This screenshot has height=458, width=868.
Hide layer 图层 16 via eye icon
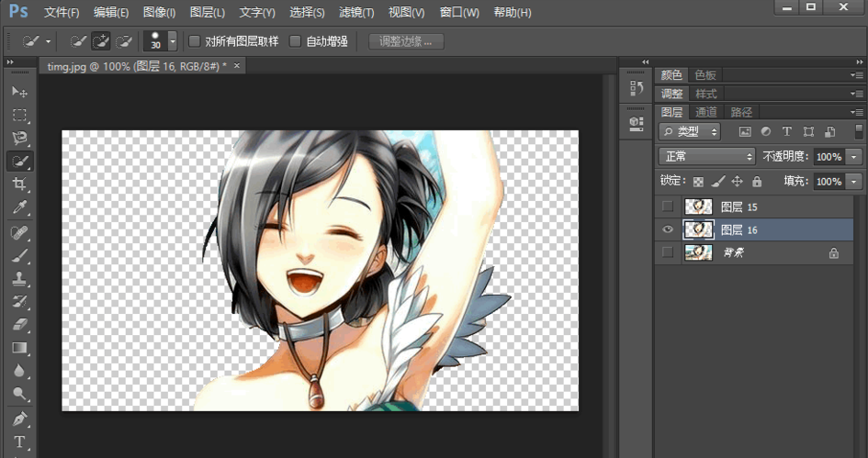668,229
